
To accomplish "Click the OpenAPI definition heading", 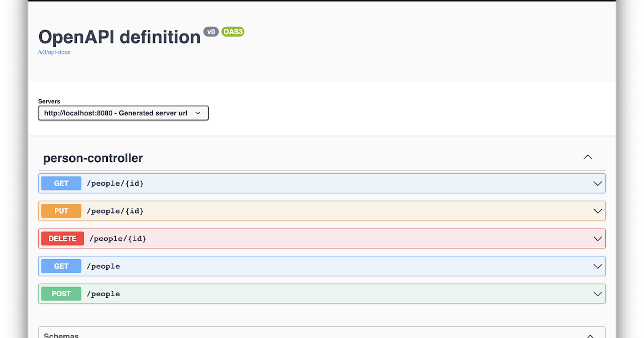I will point(119,37).
